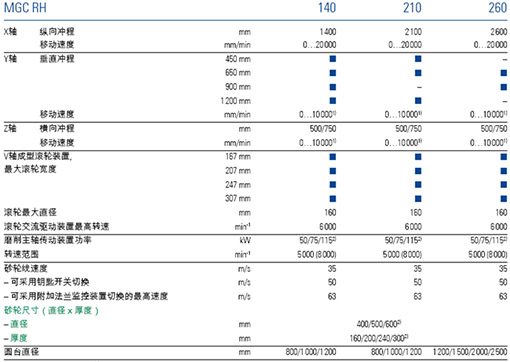This screenshot has height=362, width=510.
Task: Click the blue square for 207 mm, model 210
Action: (x=418, y=171)
